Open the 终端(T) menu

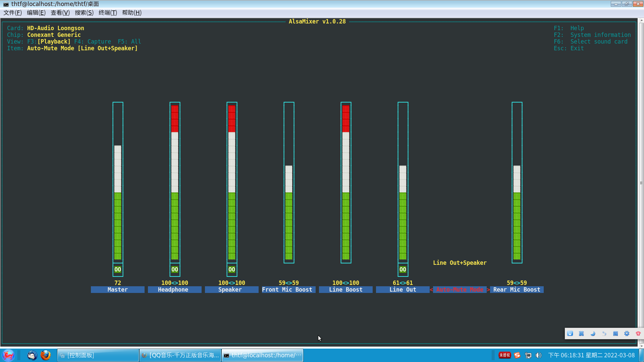(x=108, y=13)
